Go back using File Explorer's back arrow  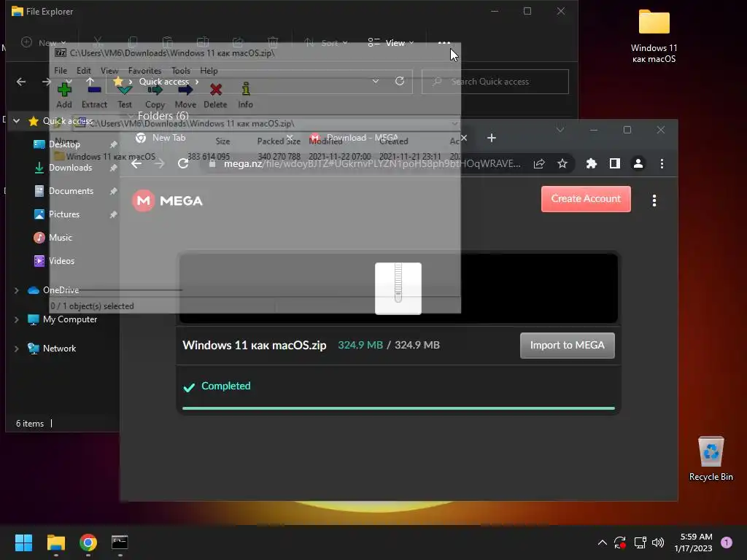point(21,82)
